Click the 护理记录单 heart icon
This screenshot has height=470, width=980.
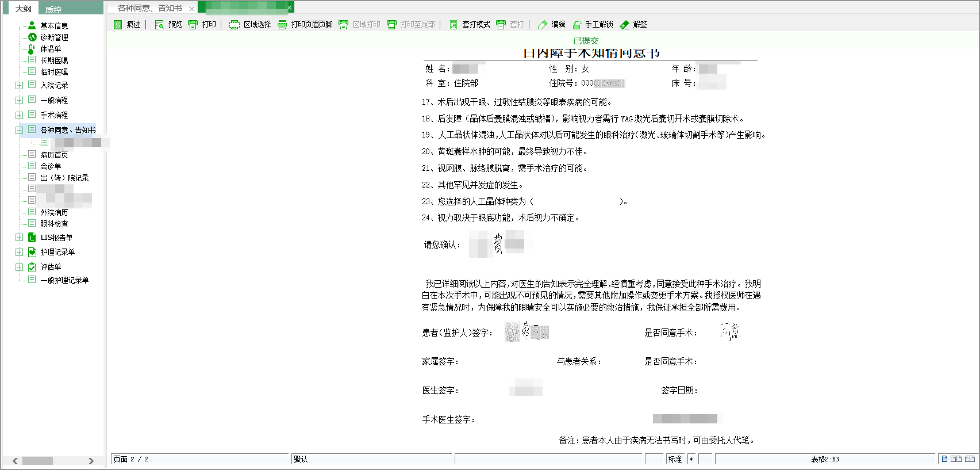coord(32,252)
